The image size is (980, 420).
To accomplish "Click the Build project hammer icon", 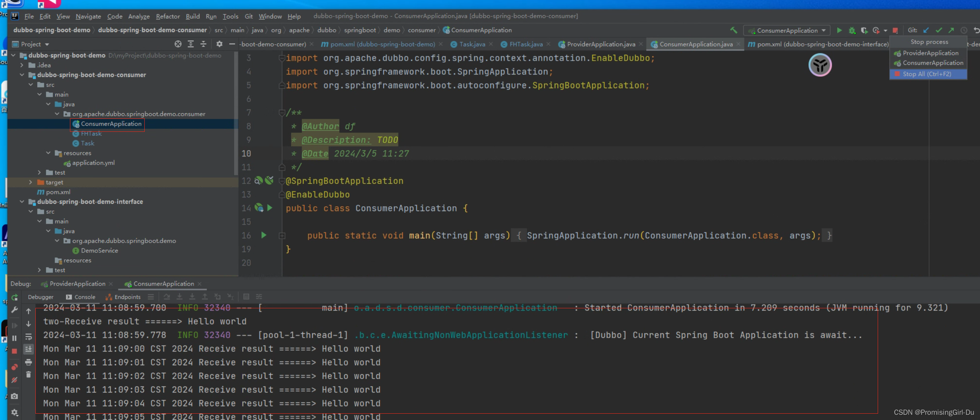I will click(x=733, y=30).
